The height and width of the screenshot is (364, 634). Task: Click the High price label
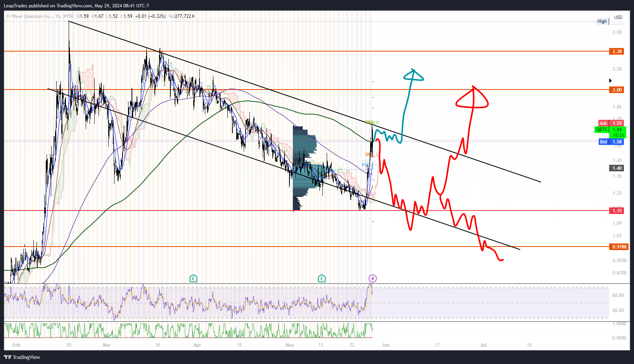602,21
